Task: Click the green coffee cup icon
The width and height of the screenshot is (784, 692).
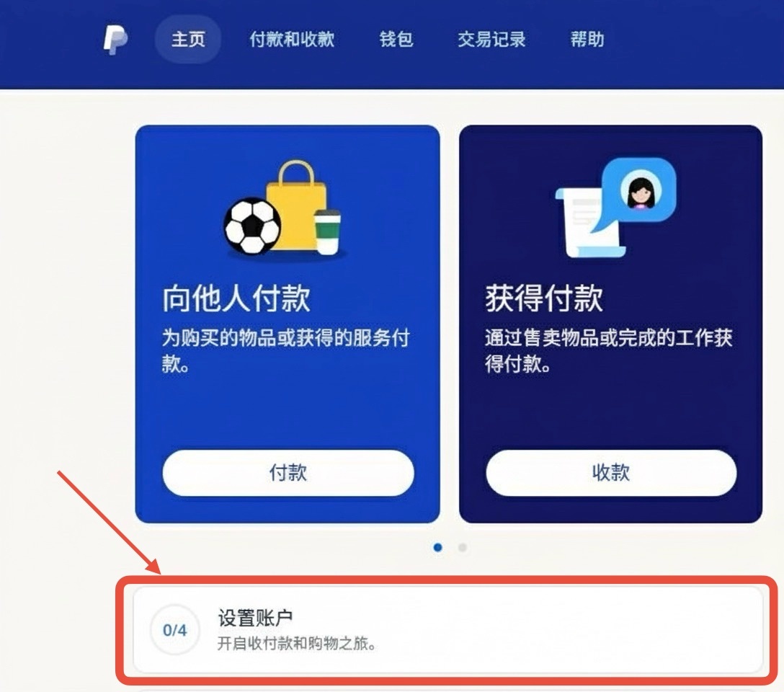Action: point(327,232)
